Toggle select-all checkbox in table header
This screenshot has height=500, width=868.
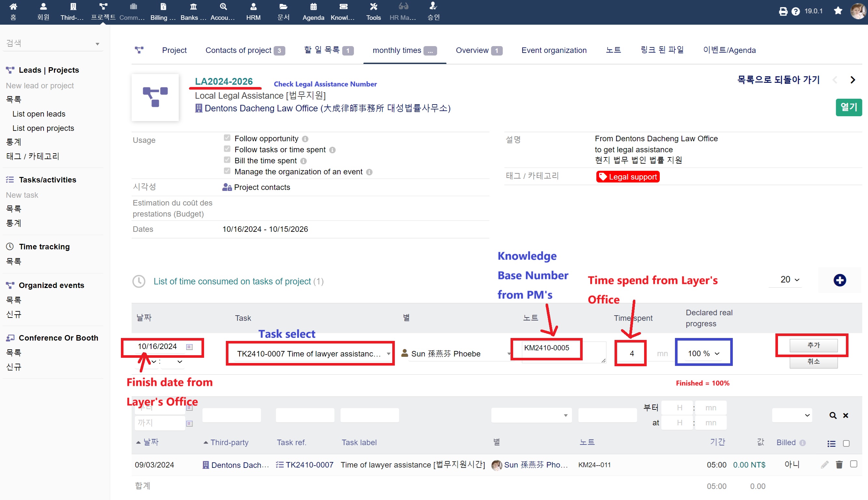click(846, 443)
